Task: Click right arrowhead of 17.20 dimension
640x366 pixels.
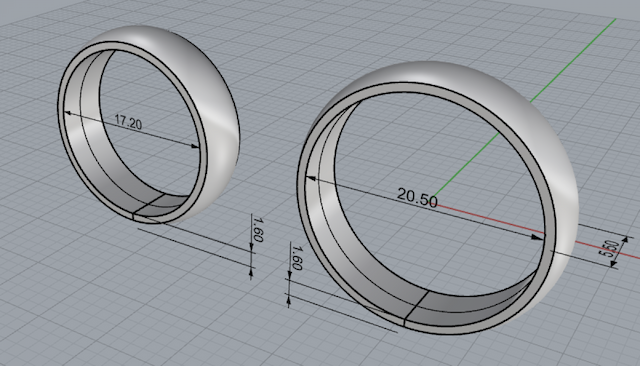Action: pos(196,146)
